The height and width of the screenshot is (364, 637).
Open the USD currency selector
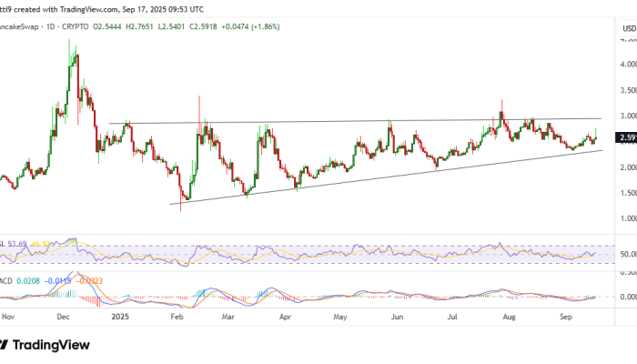pos(627,29)
